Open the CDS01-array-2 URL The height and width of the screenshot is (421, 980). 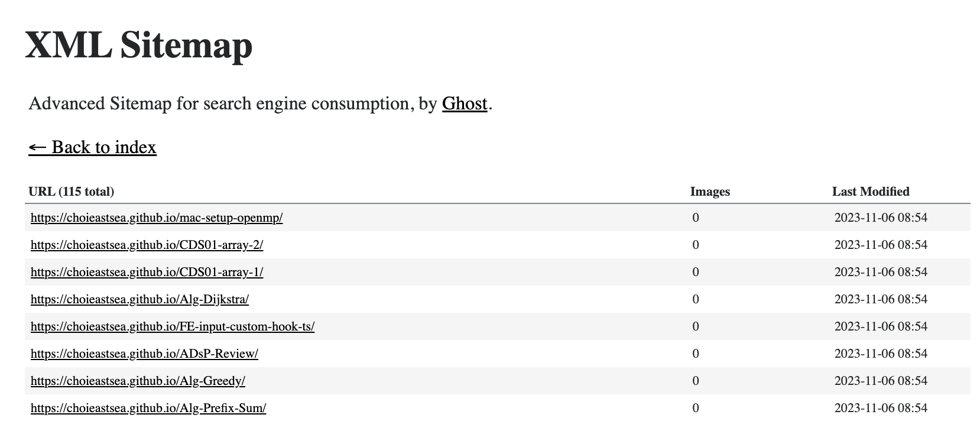coord(147,245)
